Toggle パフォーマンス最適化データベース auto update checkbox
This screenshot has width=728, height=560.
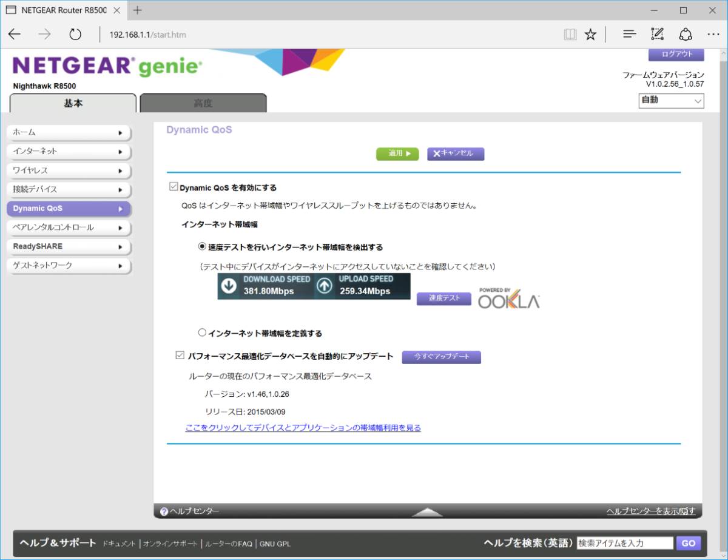(180, 356)
